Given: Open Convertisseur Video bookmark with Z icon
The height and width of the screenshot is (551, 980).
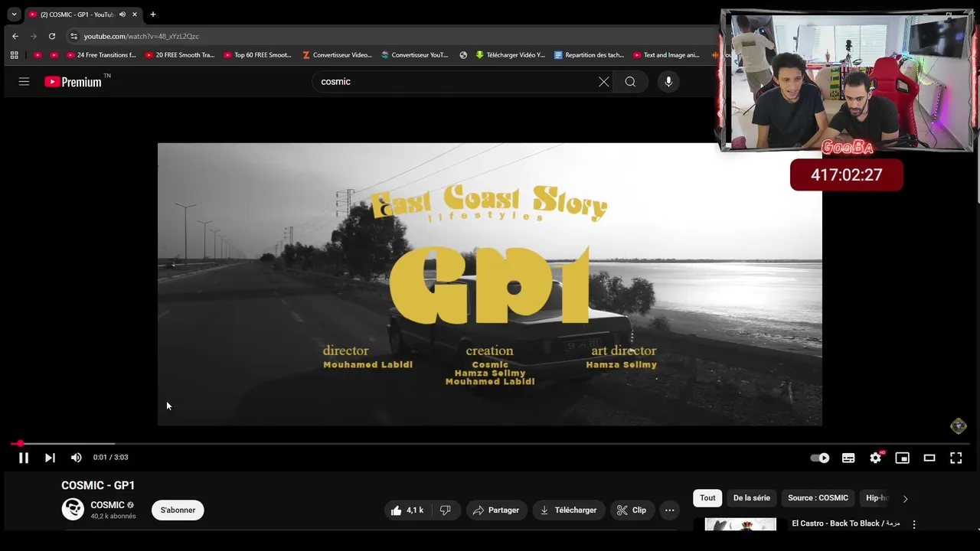Looking at the screenshot, I should (x=337, y=55).
